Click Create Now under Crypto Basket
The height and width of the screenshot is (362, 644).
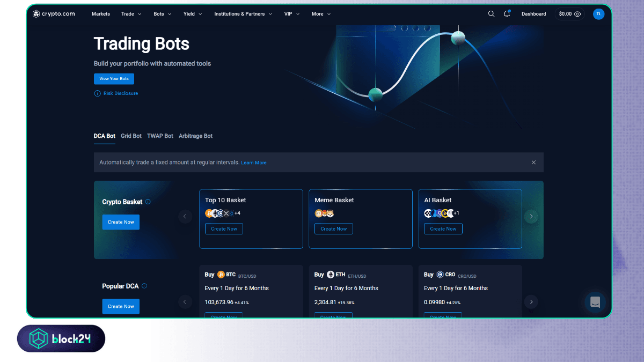click(x=121, y=222)
